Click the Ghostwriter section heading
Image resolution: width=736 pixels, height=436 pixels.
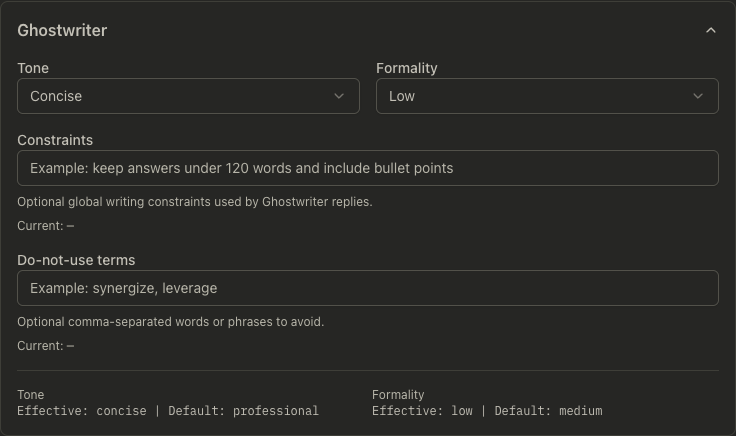[x=62, y=31]
